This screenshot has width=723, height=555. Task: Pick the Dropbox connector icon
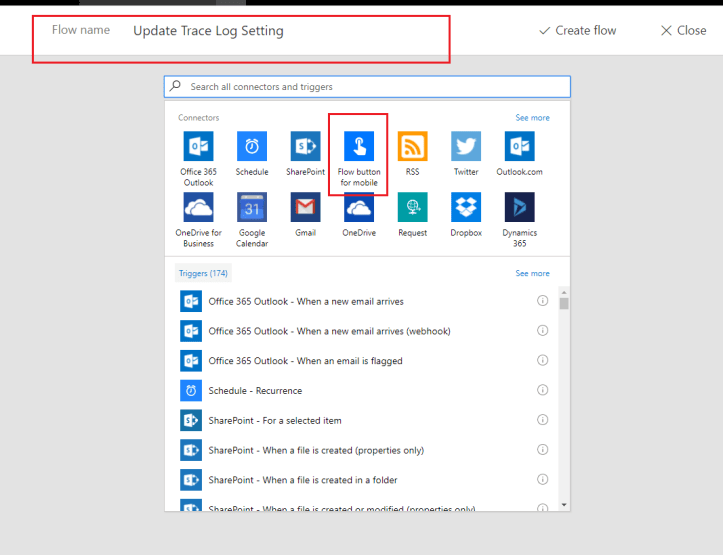[466, 208]
